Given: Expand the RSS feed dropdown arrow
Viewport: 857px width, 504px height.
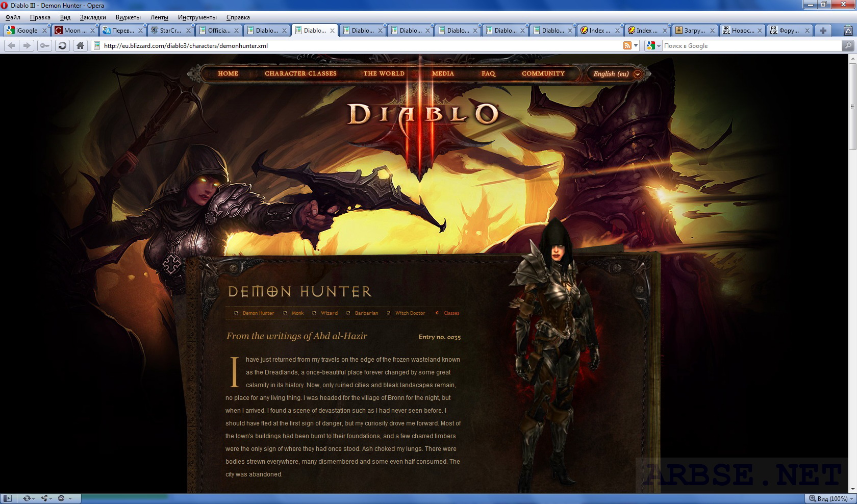Looking at the screenshot, I should click(x=636, y=45).
